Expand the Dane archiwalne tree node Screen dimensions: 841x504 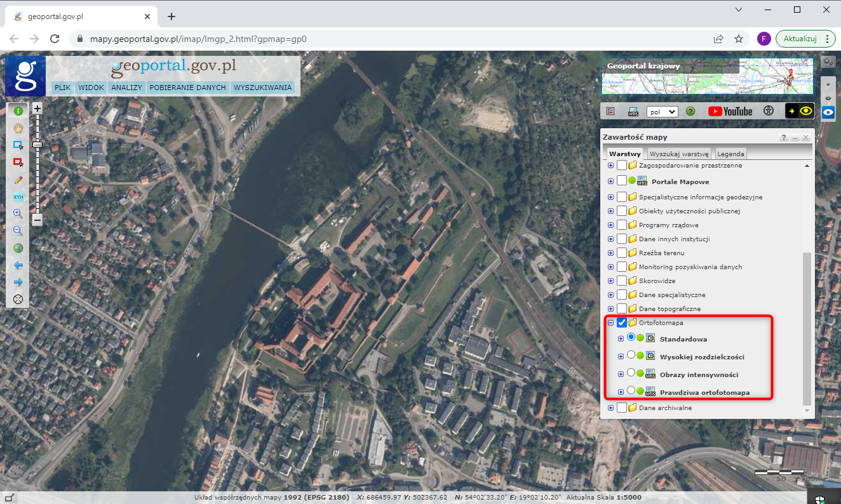pos(610,408)
